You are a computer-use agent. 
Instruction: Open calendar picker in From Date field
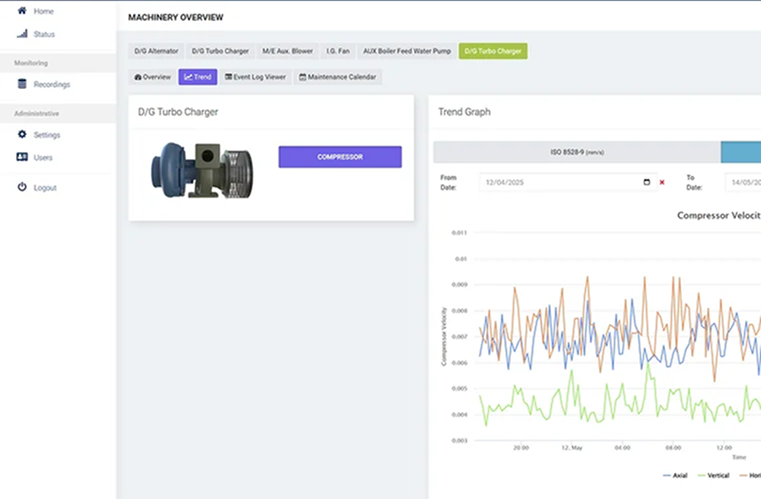(x=646, y=182)
